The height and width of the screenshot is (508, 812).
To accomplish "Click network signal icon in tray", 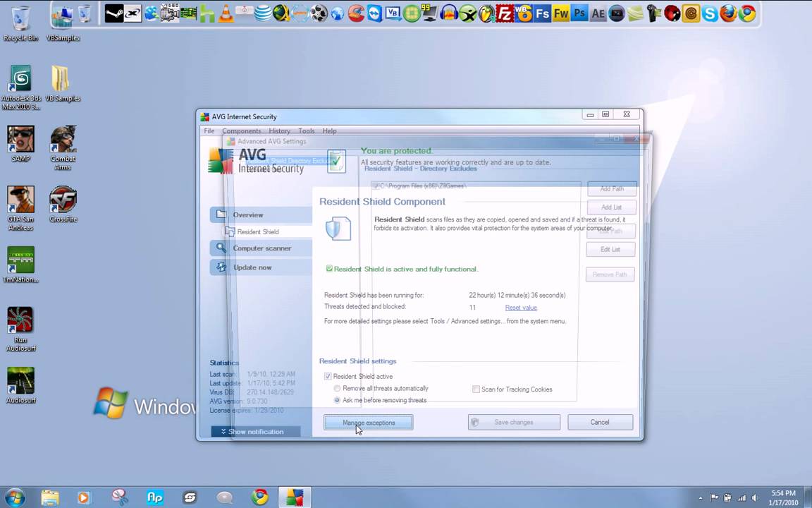I will coord(742,497).
